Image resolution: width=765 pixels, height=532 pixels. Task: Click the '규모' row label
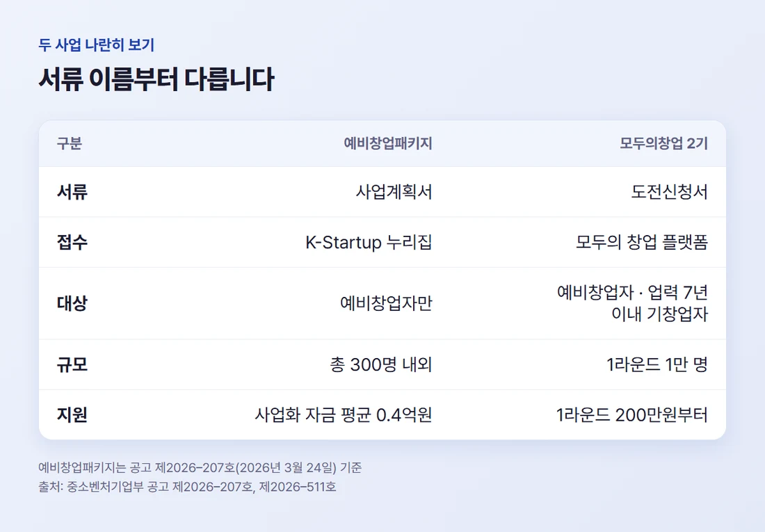click(x=72, y=364)
